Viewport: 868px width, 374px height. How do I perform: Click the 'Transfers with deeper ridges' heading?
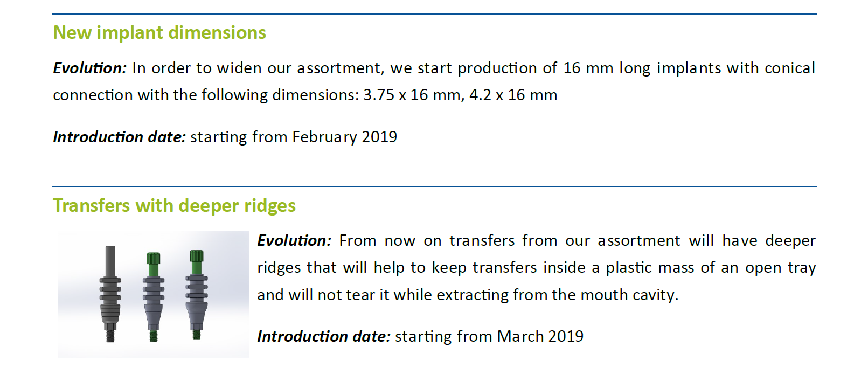click(x=174, y=206)
